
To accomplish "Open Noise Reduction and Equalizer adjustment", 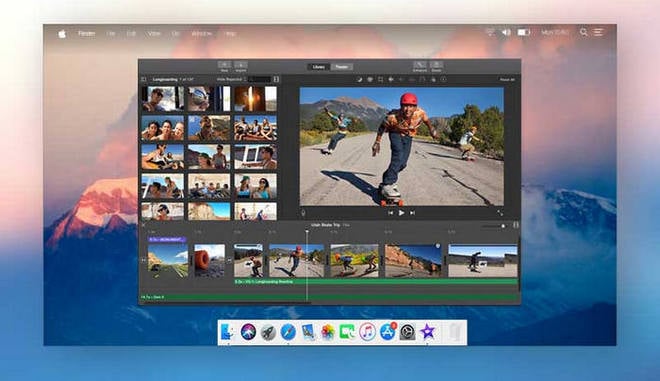I will click(412, 79).
